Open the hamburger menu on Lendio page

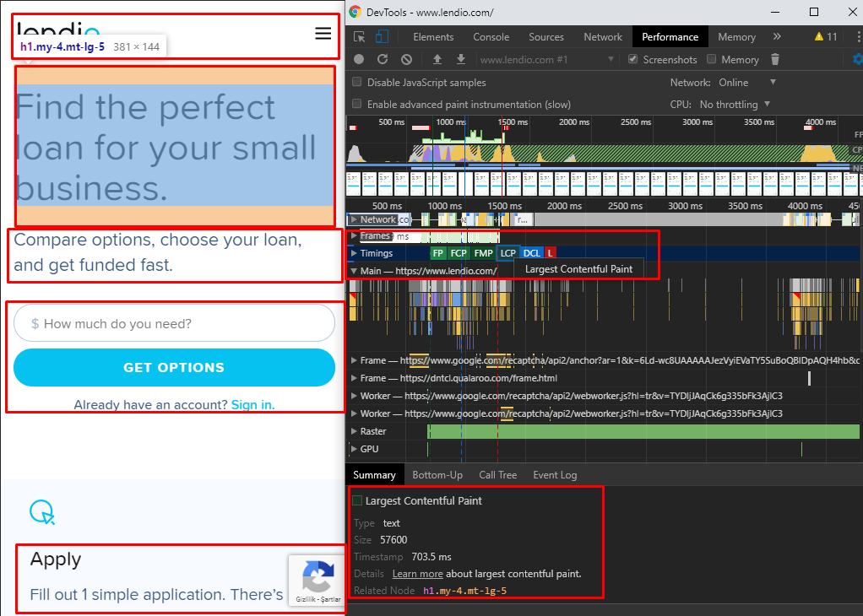[x=323, y=34]
